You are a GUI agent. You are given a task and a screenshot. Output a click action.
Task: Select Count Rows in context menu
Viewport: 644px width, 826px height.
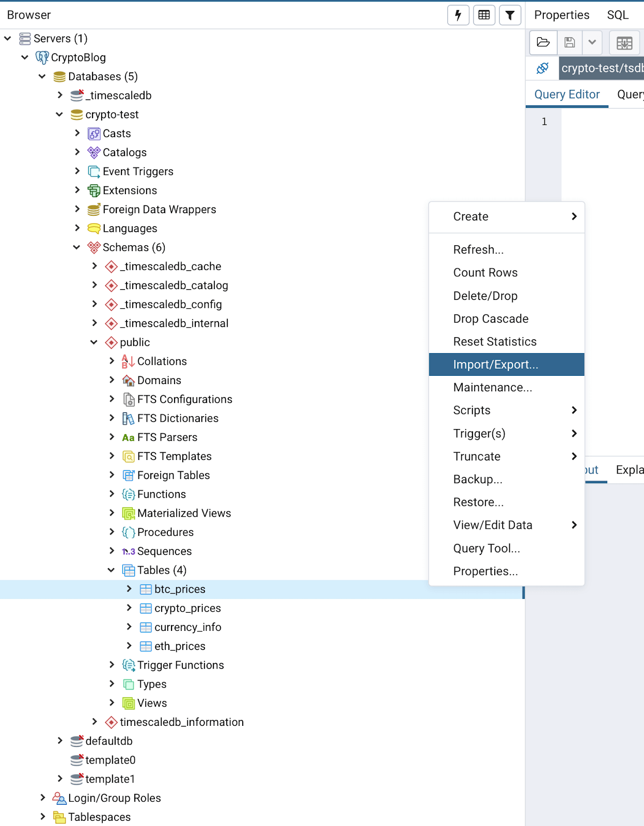(x=485, y=273)
